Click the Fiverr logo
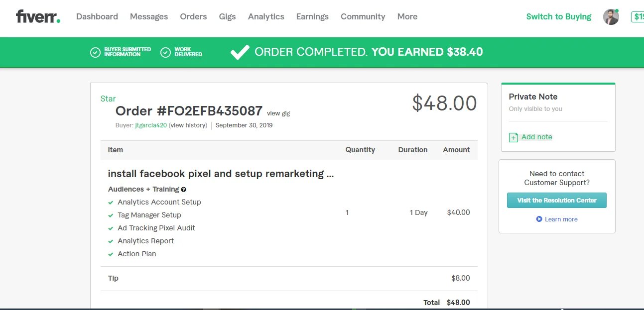This screenshot has height=310, width=644. 38,16
